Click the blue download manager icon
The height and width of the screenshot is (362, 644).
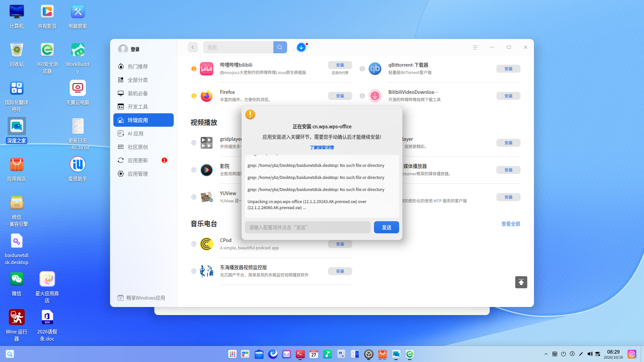click(x=301, y=47)
